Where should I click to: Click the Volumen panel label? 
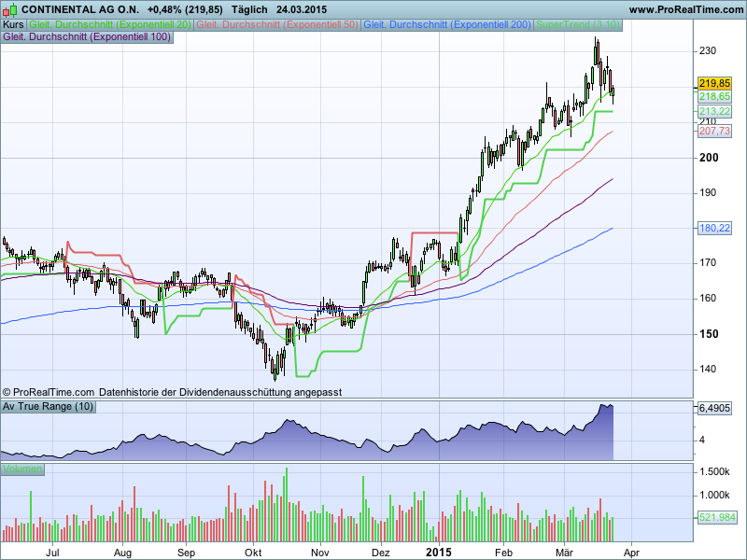pyautogui.click(x=22, y=469)
